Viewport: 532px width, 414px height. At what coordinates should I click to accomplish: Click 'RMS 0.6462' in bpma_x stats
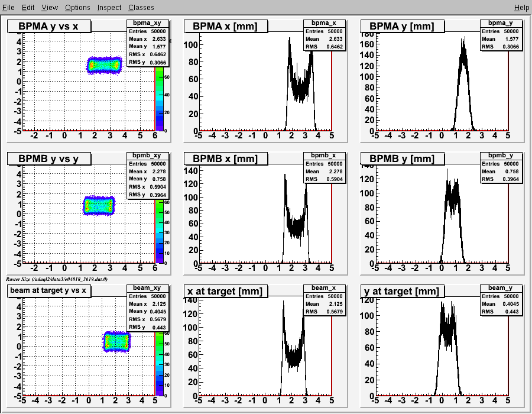point(325,47)
